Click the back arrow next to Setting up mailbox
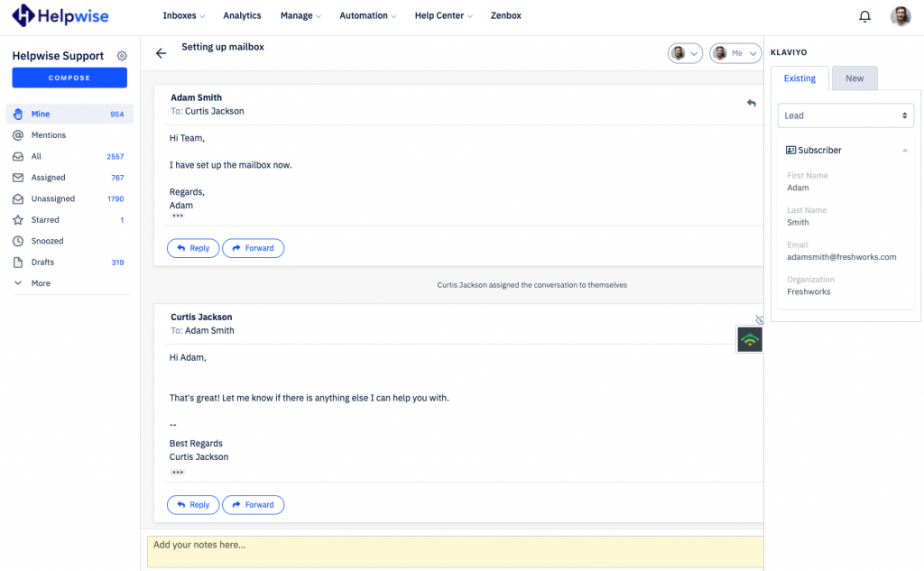Image resolution: width=924 pixels, height=571 pixels. [161, 52]
